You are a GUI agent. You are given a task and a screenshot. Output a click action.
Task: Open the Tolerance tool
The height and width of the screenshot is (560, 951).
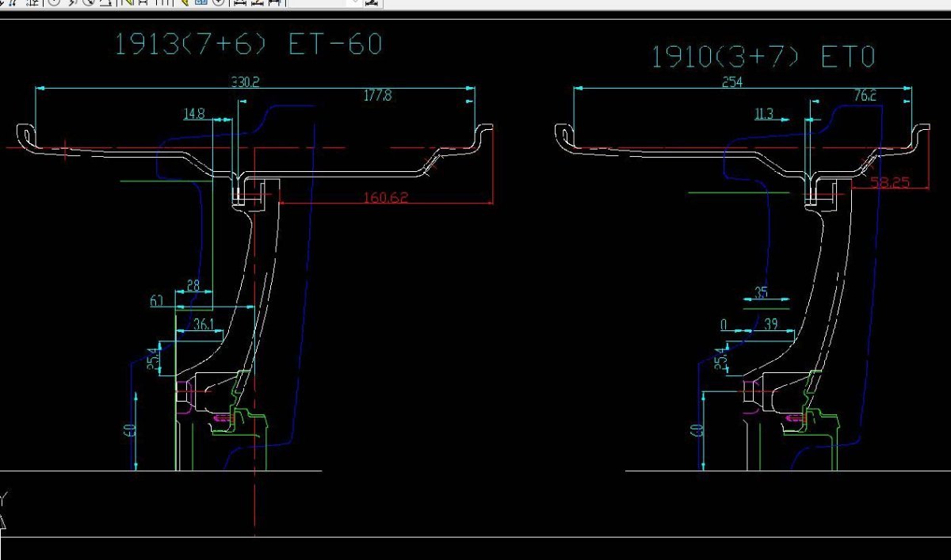tap(201, 2)
